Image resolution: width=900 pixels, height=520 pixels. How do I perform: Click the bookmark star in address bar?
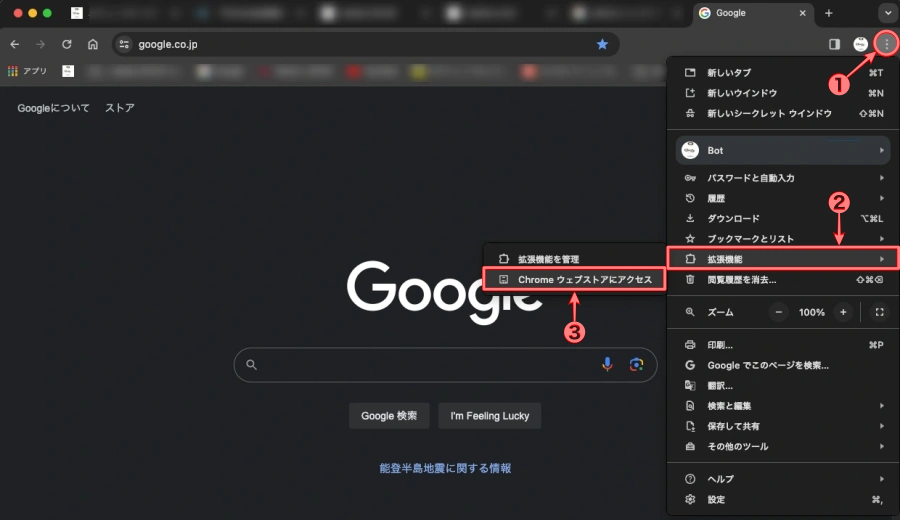pos(602,44)
